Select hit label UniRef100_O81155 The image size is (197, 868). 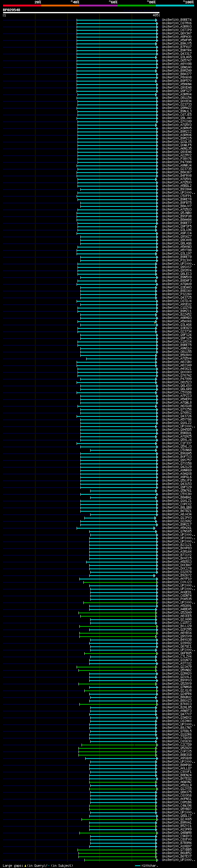click(177, 352)
